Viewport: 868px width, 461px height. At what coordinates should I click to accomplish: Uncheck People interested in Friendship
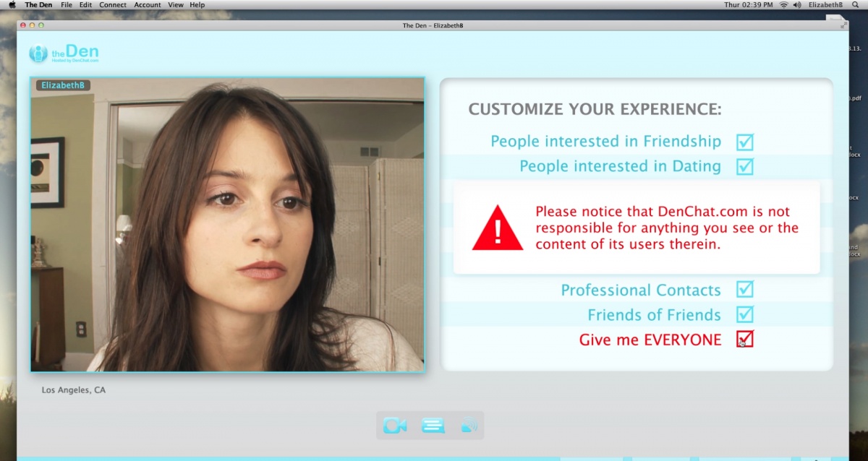[x=744, y=142]
